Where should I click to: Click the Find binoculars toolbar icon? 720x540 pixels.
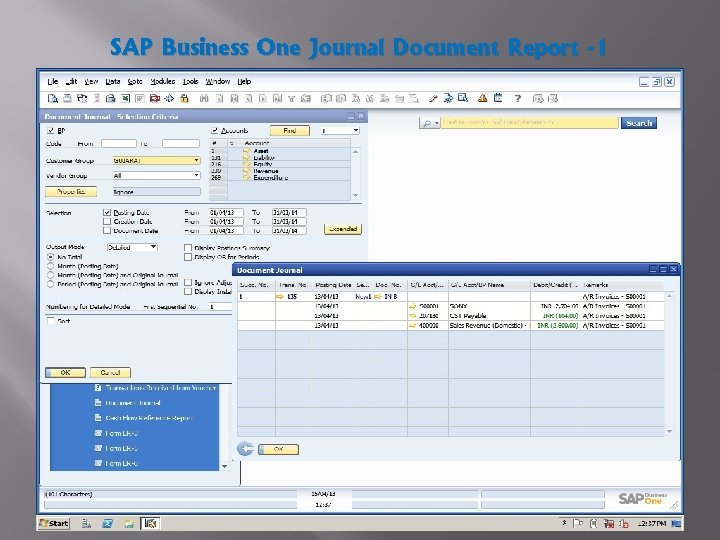point(204,98)
